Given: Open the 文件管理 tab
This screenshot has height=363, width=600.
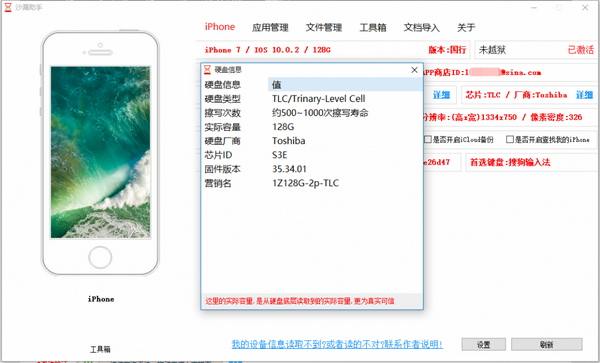Looking at the screenshot, I should [x=324, y=28].
